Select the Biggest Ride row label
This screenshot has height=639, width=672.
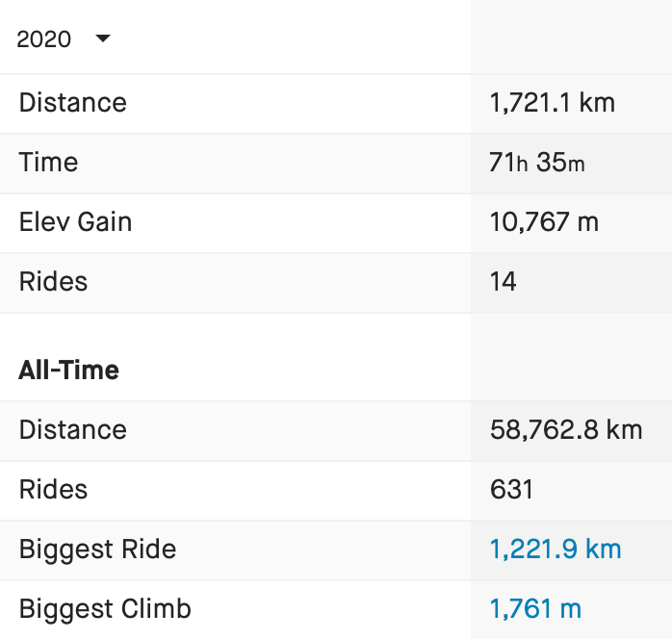(97, 550)
